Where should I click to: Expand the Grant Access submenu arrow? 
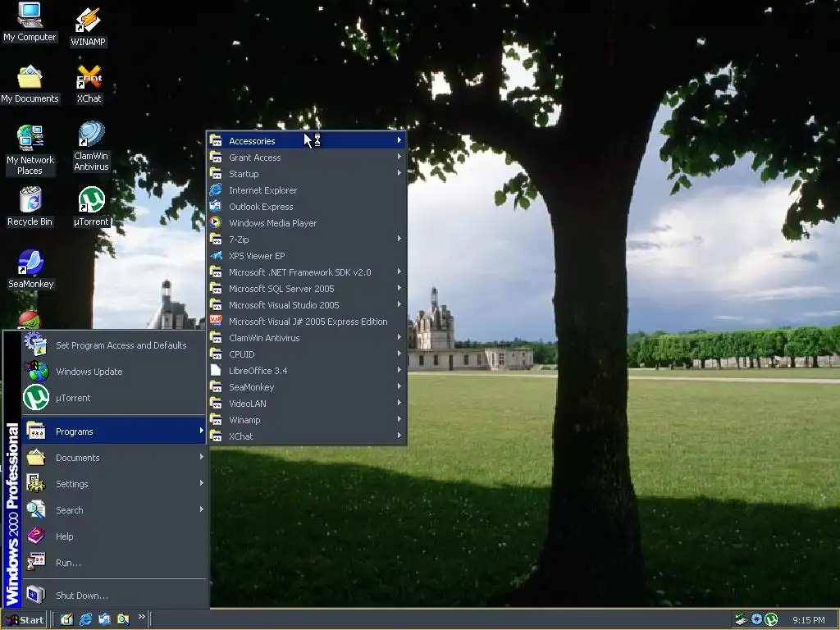[x=399, y=157]
